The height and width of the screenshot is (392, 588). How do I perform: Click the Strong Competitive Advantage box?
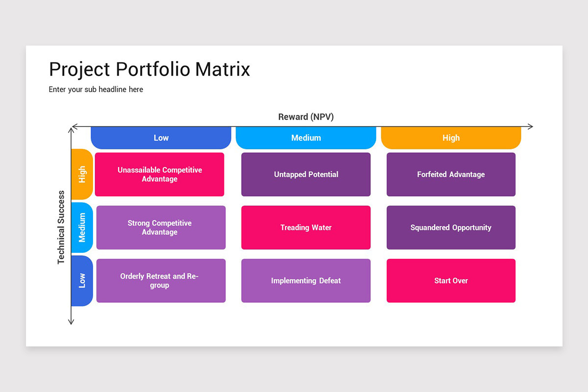[x=161, y=227]
